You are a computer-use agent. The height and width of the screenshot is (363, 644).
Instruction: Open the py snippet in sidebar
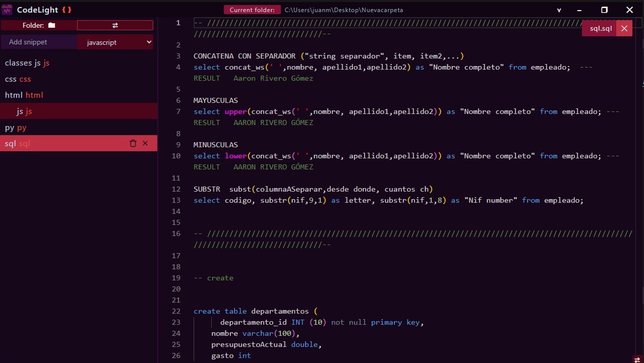pyautogui.click(x=16, y=128)
